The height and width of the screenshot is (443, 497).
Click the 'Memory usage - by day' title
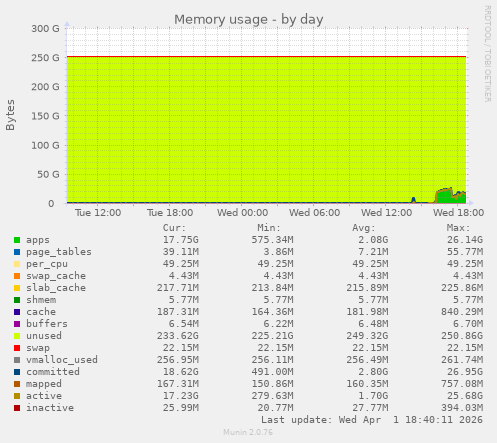coord(249,20)
